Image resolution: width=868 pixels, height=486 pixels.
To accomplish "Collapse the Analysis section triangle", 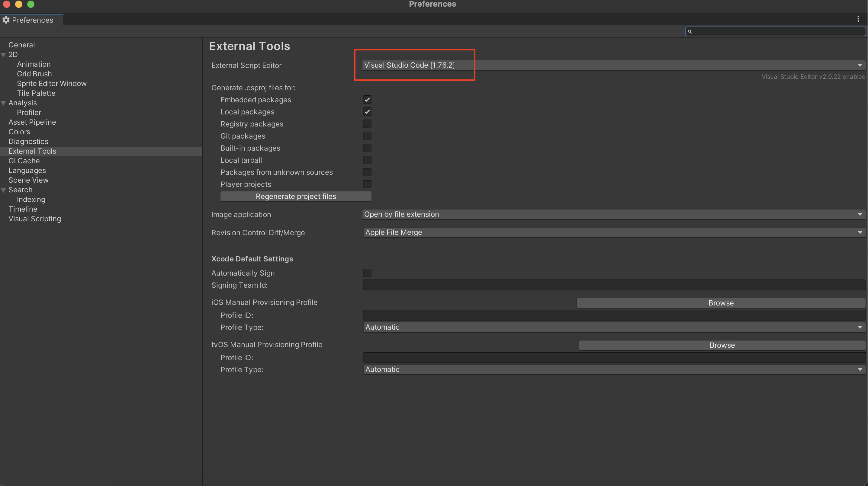I will click(3, 103).
